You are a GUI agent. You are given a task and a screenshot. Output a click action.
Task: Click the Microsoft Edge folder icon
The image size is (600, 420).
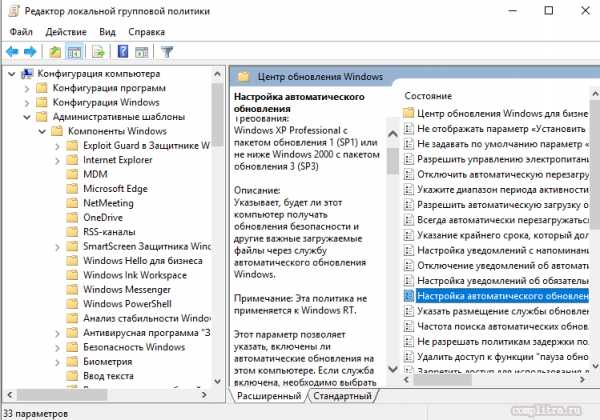pyautogui.click(x=72, y=189)
